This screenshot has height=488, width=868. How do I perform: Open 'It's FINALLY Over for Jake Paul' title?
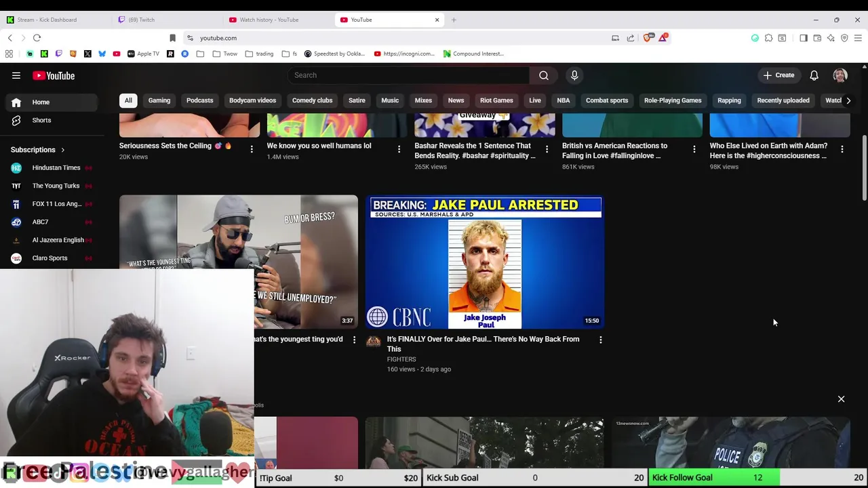(x=483, y=344)
